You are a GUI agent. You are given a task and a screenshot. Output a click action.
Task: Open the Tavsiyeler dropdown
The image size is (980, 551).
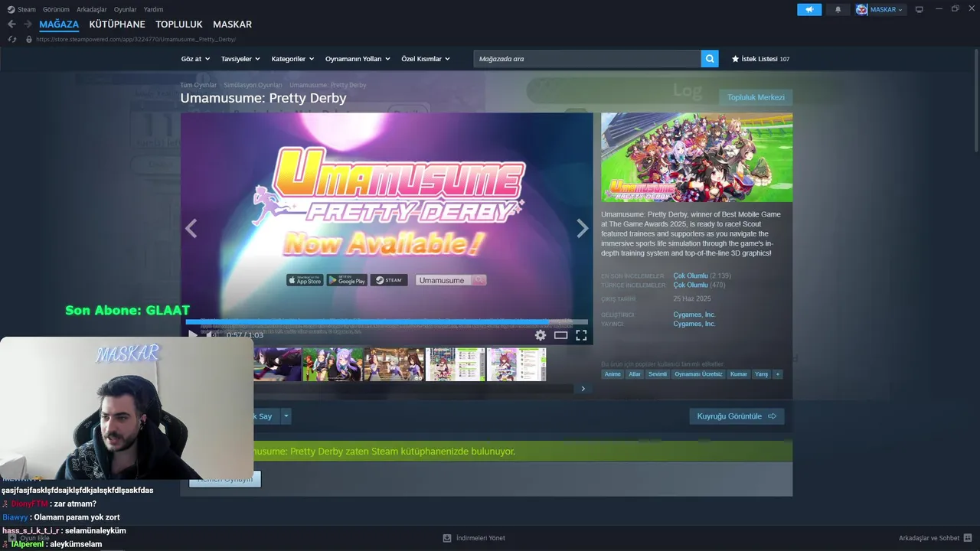240,59
